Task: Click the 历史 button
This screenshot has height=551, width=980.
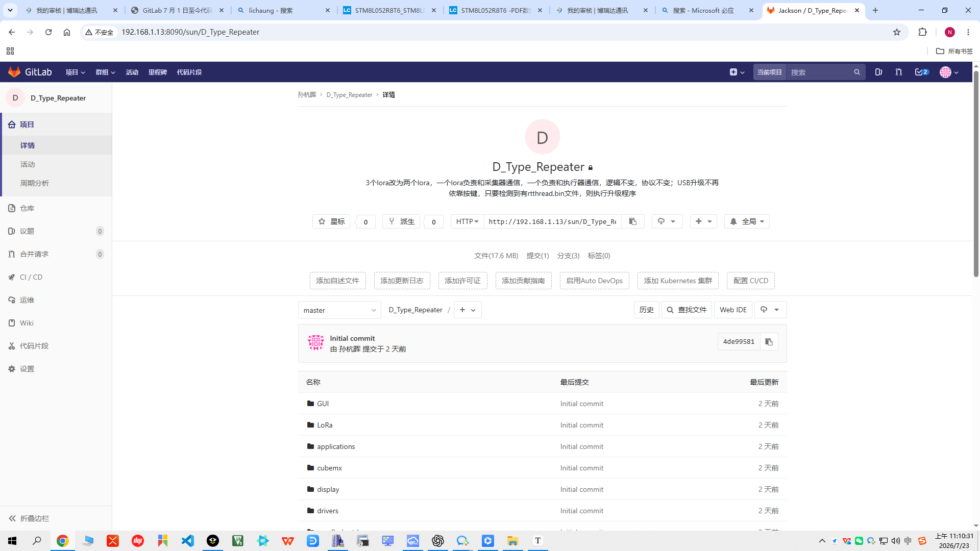Action: 646,310
